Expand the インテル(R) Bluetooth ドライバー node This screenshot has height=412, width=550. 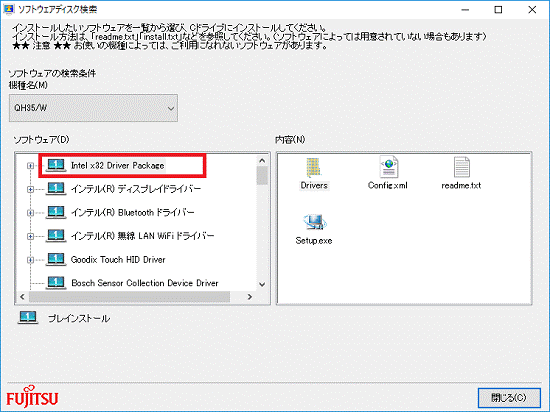(31, 213)
